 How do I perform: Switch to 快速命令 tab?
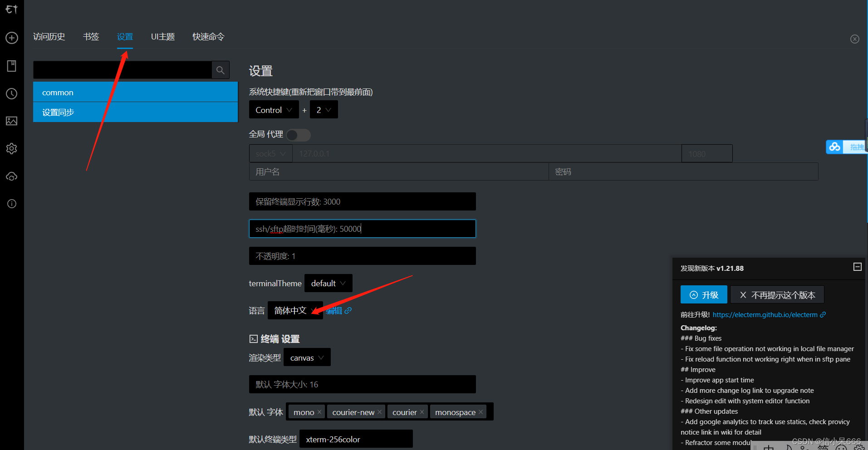[x=208, y=37]
